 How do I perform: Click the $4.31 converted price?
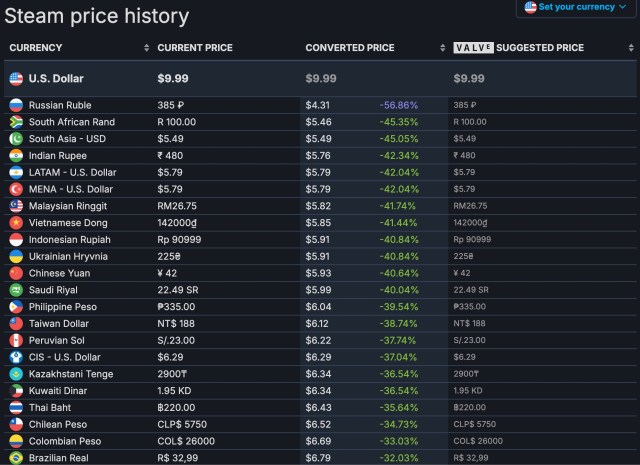point(318,105)
